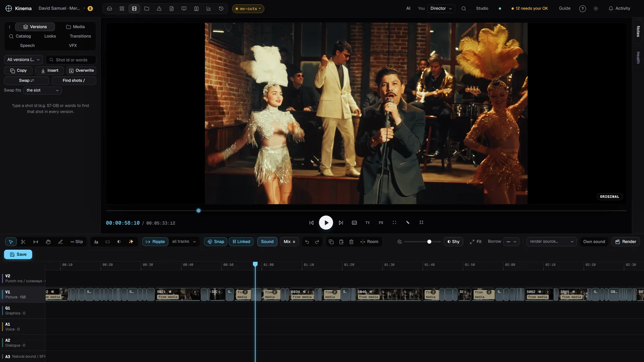Image resolution: width=644 pixels, height=362 pixels.
Task: Open the history clock icon
Action: point(221,8)
